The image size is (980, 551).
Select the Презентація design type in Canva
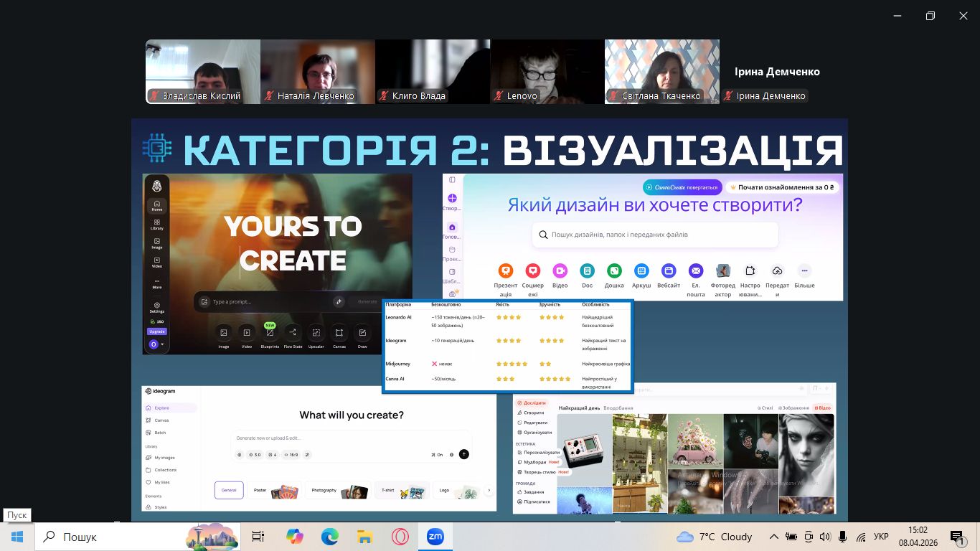click(x=506, y=280)
